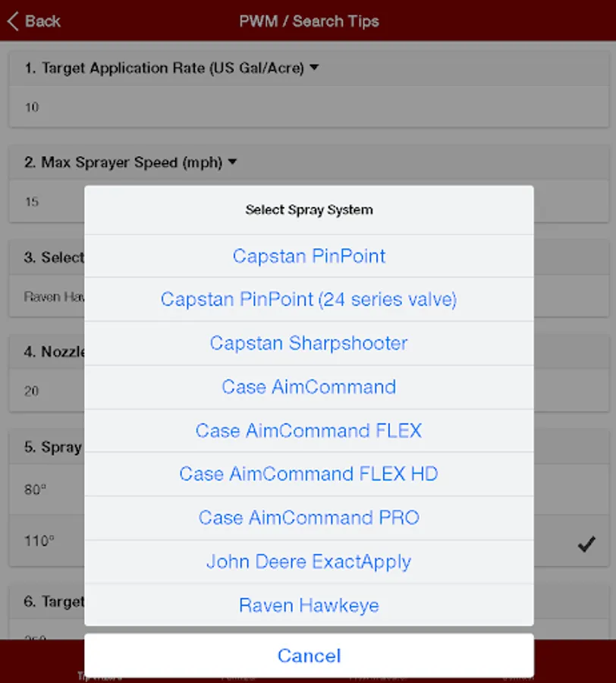
Task: Pick Capstan Sharpshooter from the list
Action: 309,343
